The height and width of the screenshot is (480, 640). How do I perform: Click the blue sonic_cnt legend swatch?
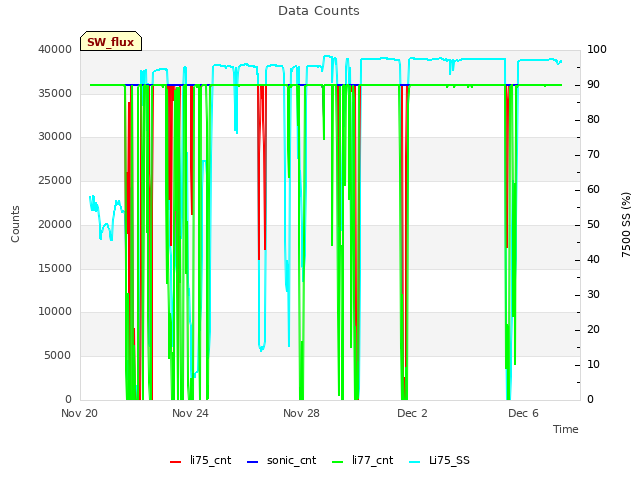(253, 462)
